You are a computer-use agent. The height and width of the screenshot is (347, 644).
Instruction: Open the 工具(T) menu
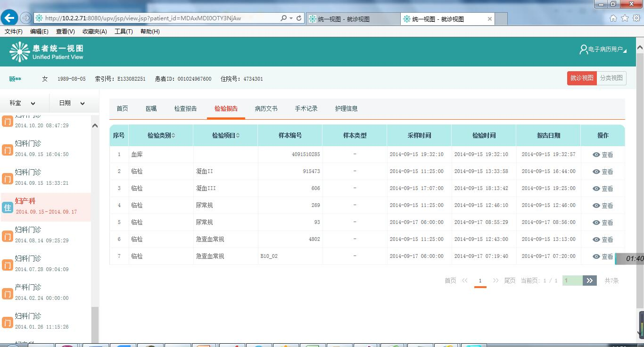124,32
